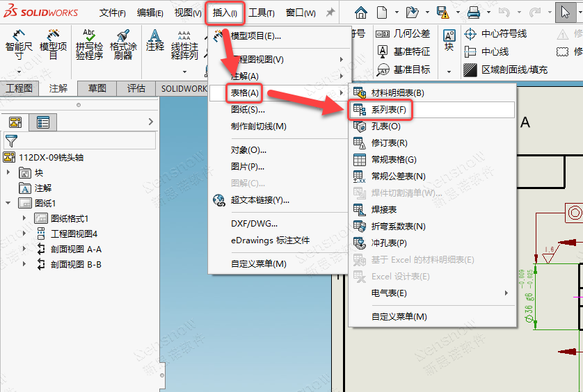The width and height of the screenshot is (583, 392).
Task: Click the Print icon
Action: coord(474,13)
